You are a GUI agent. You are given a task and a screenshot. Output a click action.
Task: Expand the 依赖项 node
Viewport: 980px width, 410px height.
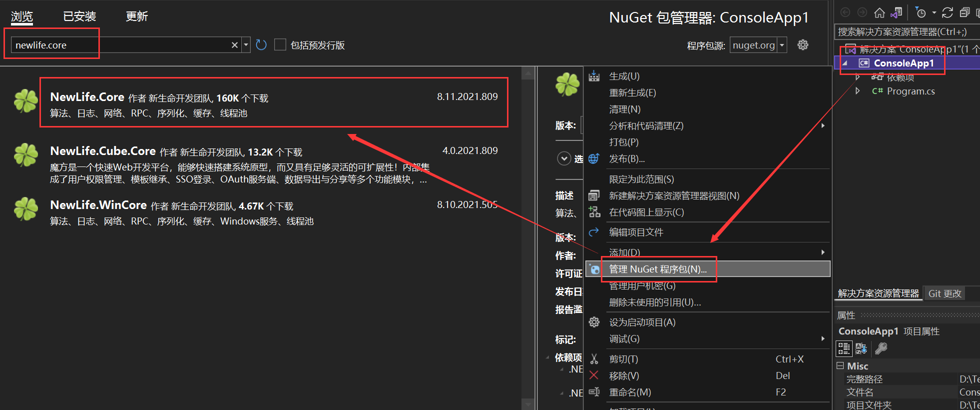coord(858,77)
